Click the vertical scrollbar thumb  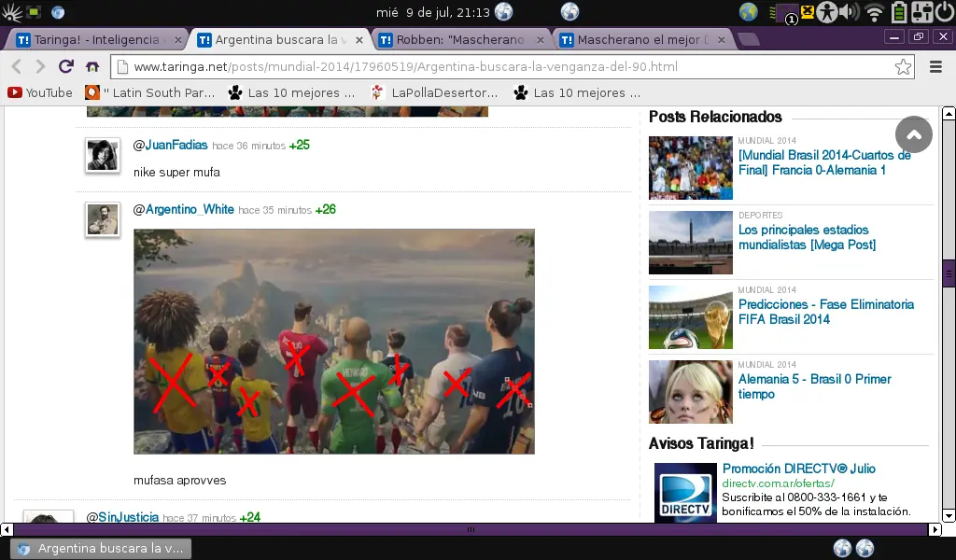(x=949, y=273)
